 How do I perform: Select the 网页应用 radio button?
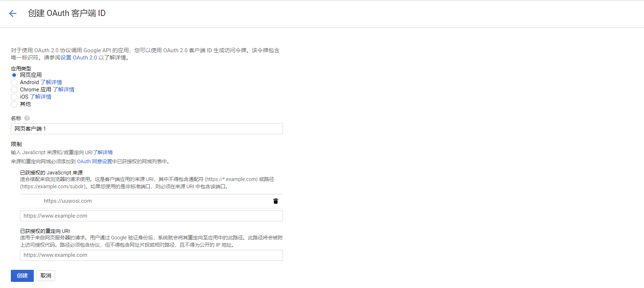(x=14, y=75)
